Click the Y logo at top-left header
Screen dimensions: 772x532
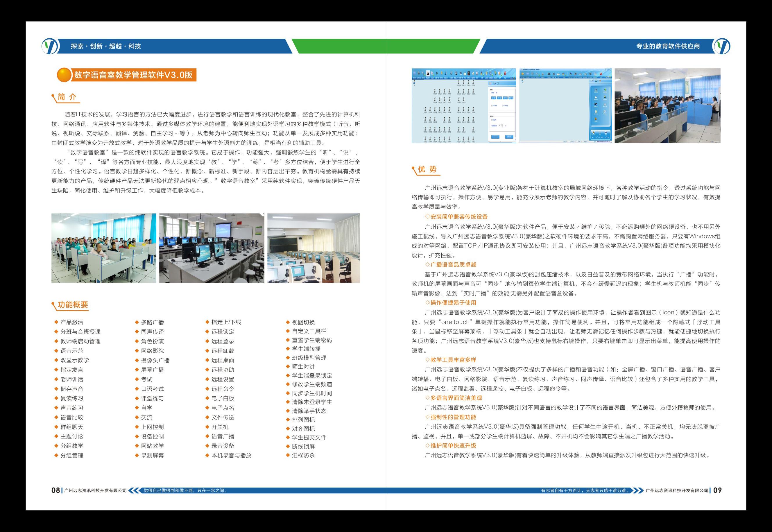50,46
